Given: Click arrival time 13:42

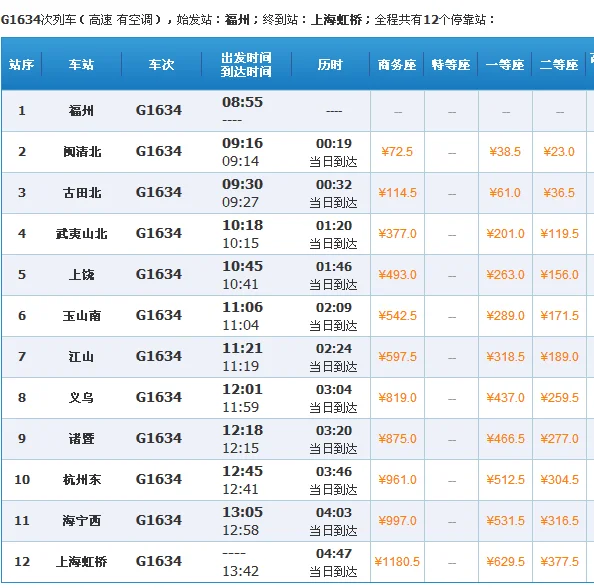Looking at the screenshot, I should point(241,571).
